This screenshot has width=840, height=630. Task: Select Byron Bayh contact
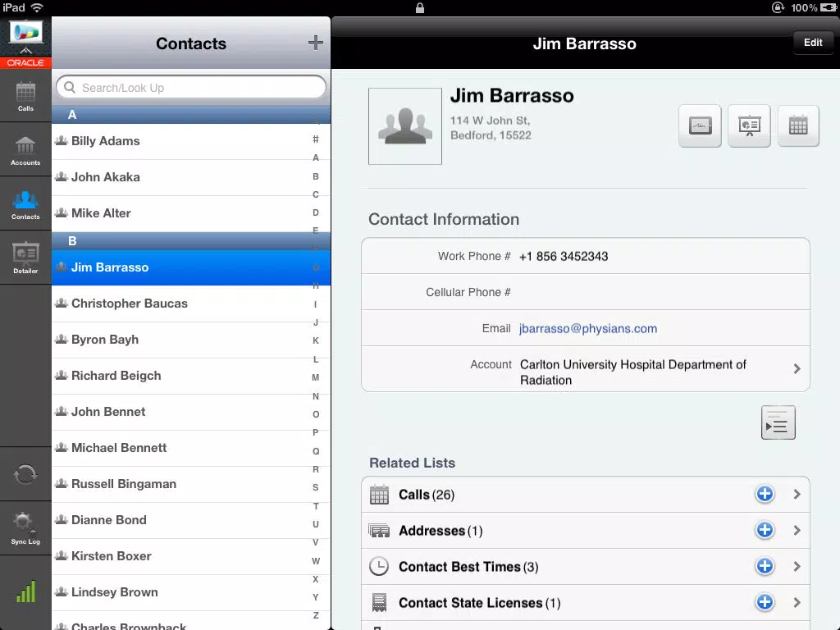[x=191, y=340]
